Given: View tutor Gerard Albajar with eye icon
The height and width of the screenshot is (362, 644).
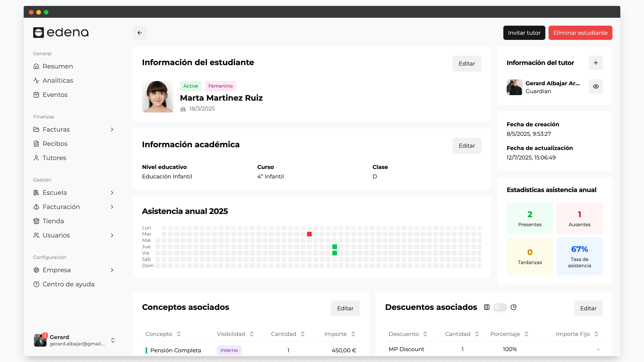Looking at the screenshot, I should tap(596, 87).
